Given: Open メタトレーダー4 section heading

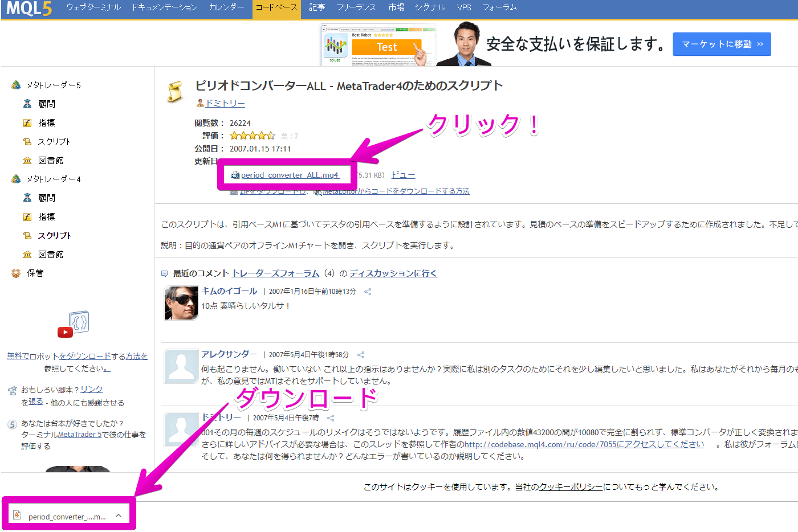Looking at the screenshot, I should coord(54,179).
